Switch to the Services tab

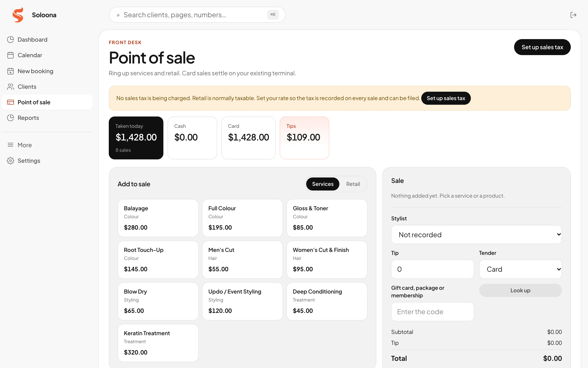(322, 184)
